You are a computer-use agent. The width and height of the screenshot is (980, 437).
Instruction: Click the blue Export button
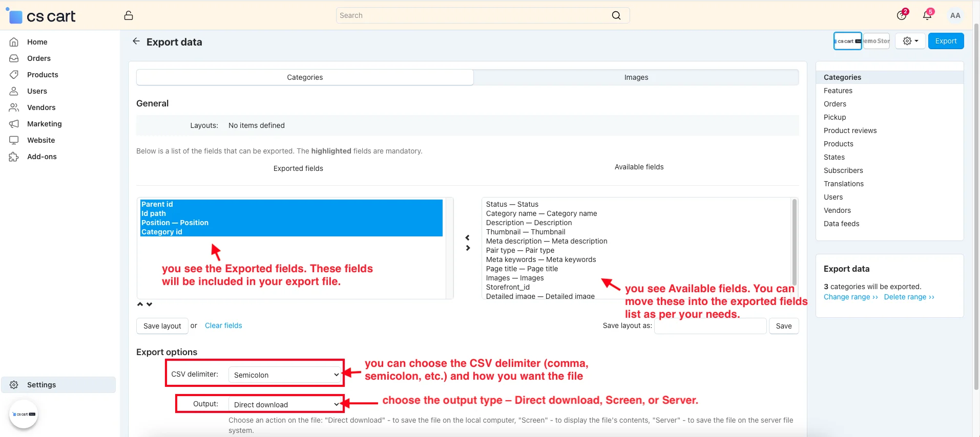946,41
